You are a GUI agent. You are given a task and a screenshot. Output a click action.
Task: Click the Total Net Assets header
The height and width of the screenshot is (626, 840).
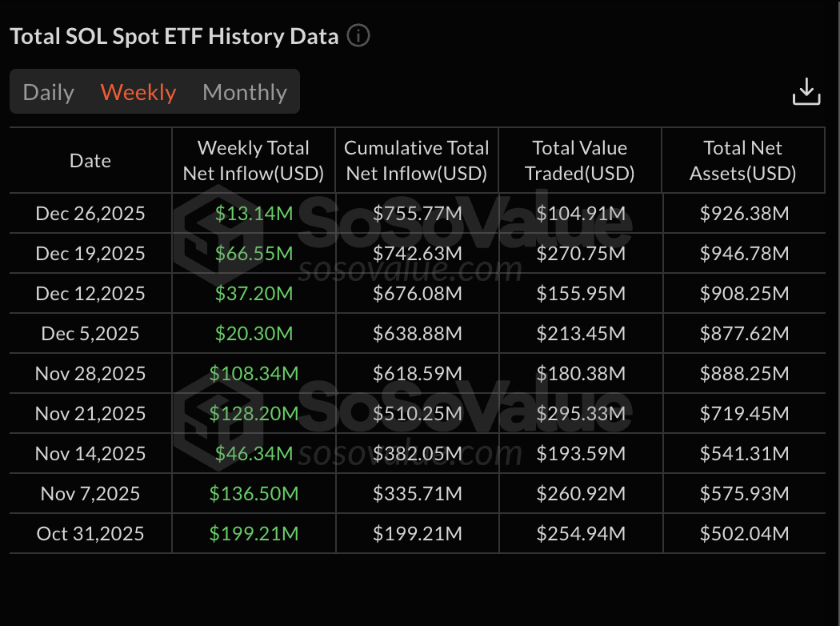(742, 160)
